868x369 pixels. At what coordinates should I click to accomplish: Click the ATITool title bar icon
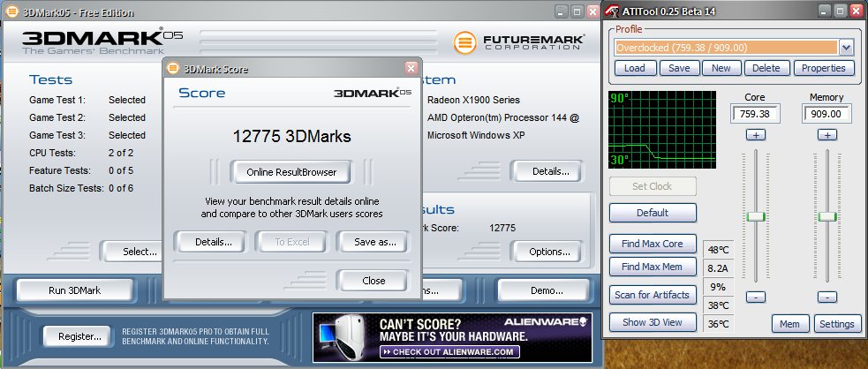pyautogui.click(x=612, y=11)
